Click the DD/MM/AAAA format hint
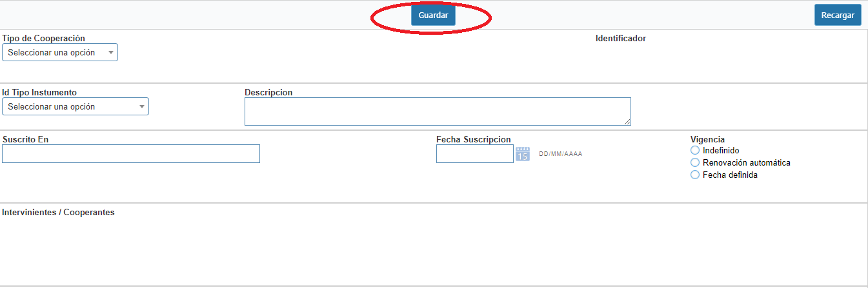Image resolution: width=868 pixels, height=288 pixels. click(560, 154)
